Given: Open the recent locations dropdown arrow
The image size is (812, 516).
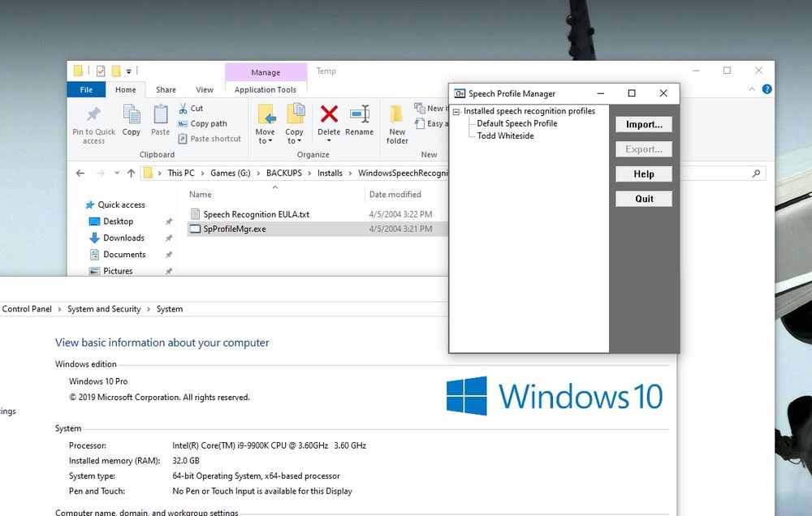Looking at the screenshot, I should (117, 173).
